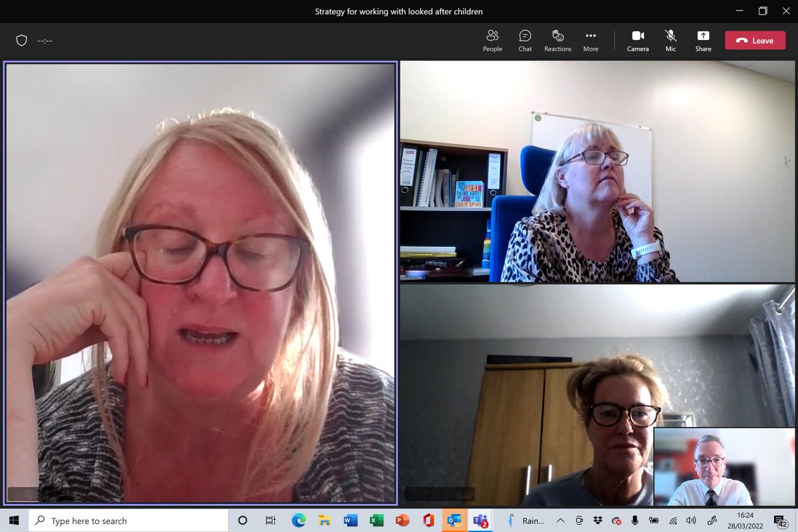
Task: Open PowerPoint from the taskbar
Action: (401, 520)
